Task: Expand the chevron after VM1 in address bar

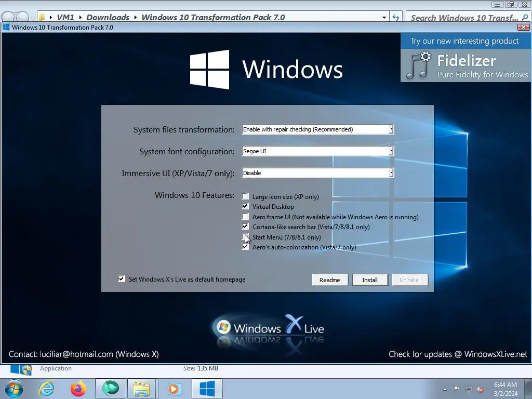Action: tap(81, 17)
